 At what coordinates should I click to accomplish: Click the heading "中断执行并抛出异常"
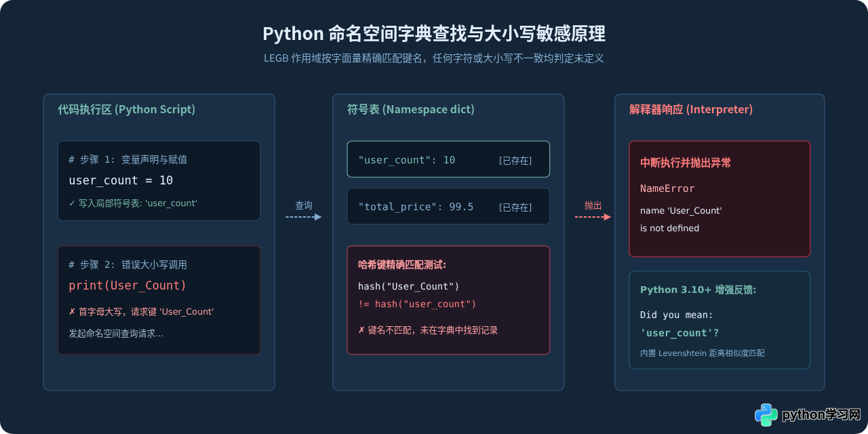(686, 163)
